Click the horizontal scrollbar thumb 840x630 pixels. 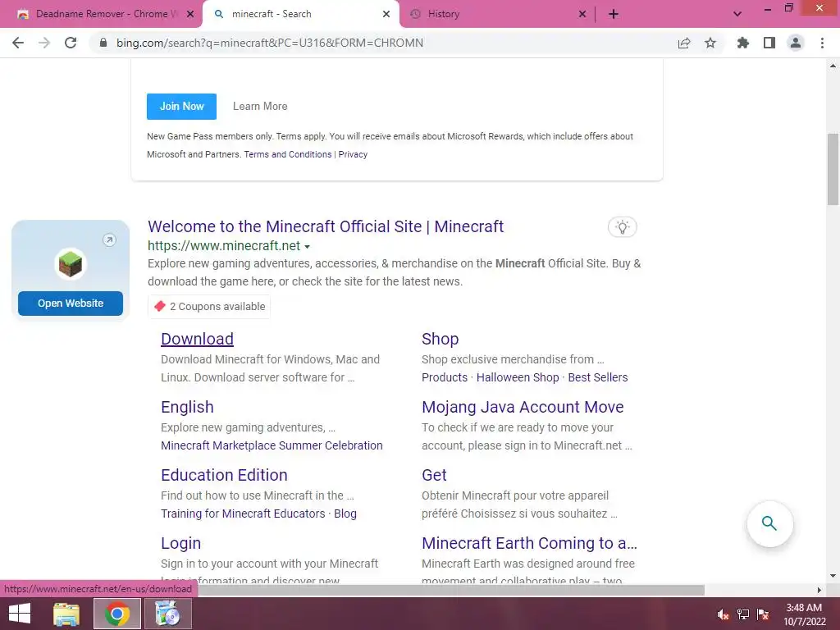[x=451, y=590]
